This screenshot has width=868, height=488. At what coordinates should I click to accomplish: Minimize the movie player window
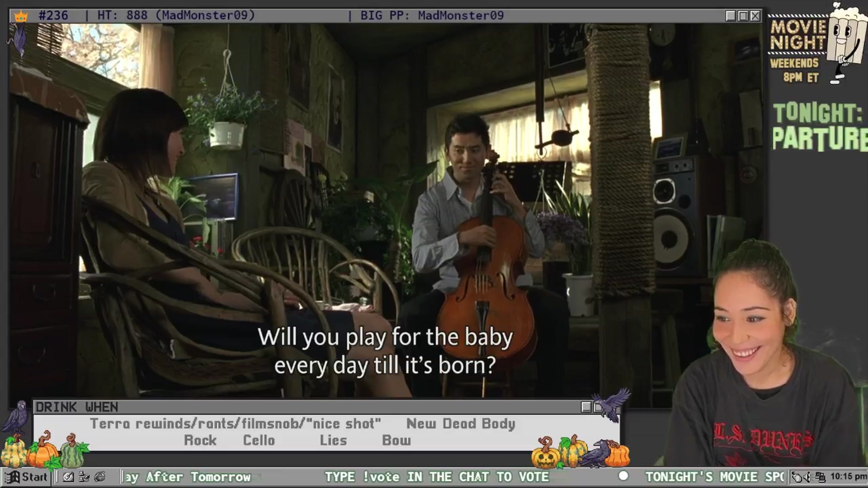(731, 16)
